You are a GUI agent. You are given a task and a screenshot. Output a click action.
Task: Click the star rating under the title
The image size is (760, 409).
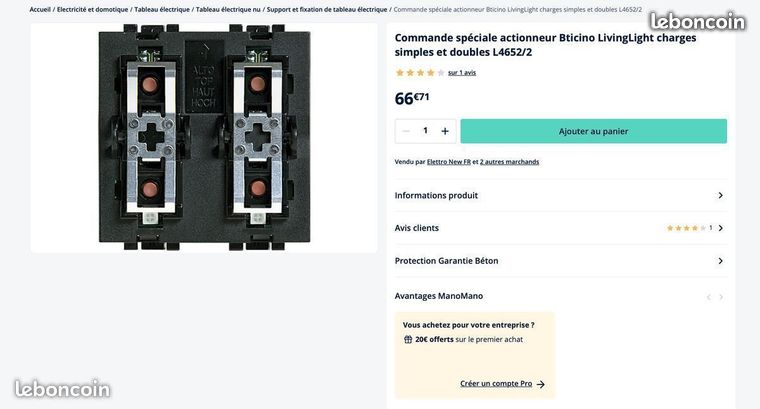419,73
